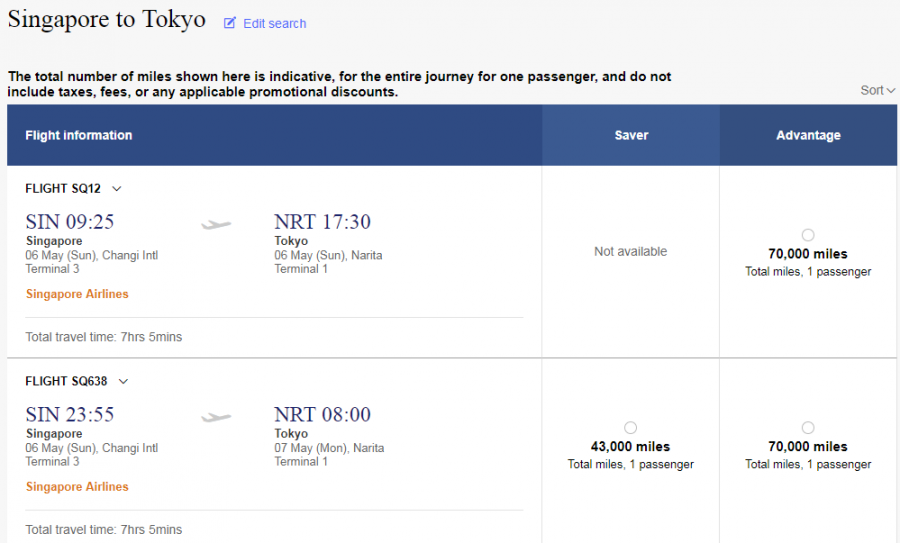Click the Saver column header
900x543 pixels.
(x=631, y=135)
